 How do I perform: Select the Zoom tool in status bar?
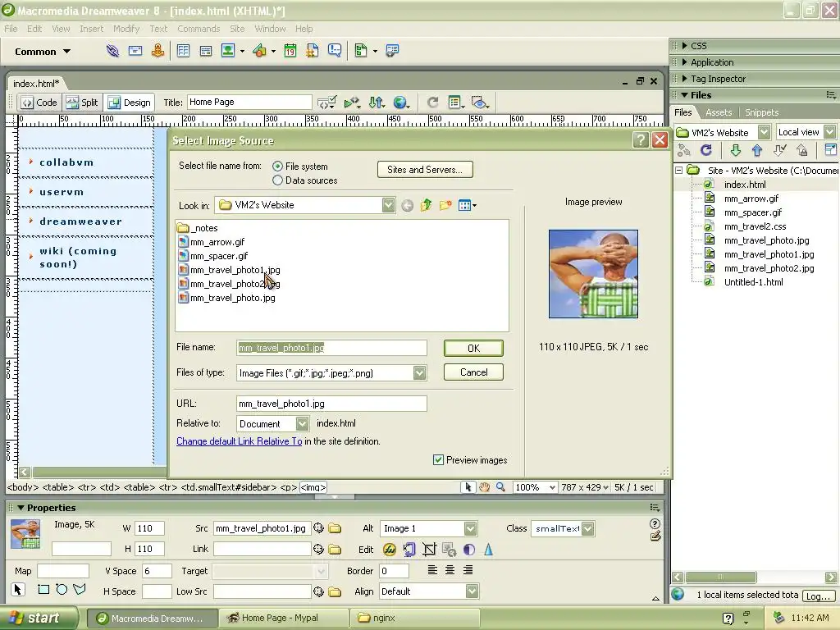point(500,487)
